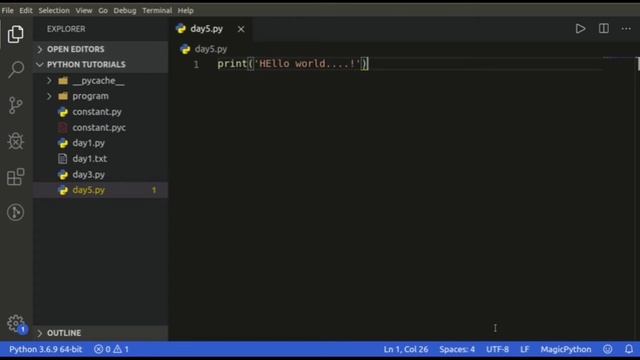640x360 pixels.
Task: Open the Manage gear icon
Action: 16,323
